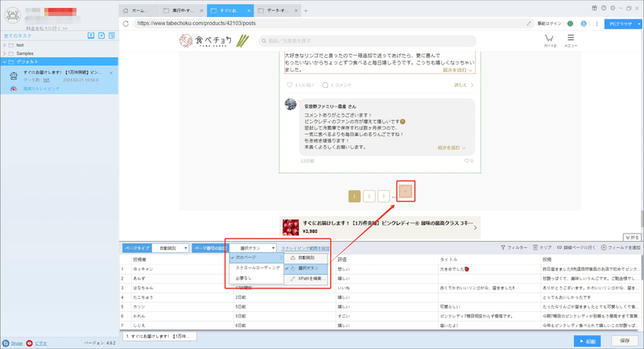Image resolution: width=644 pixels, height=349 pixels.
Task: Click the クリア trash icon
Action: tap(535, 247)
